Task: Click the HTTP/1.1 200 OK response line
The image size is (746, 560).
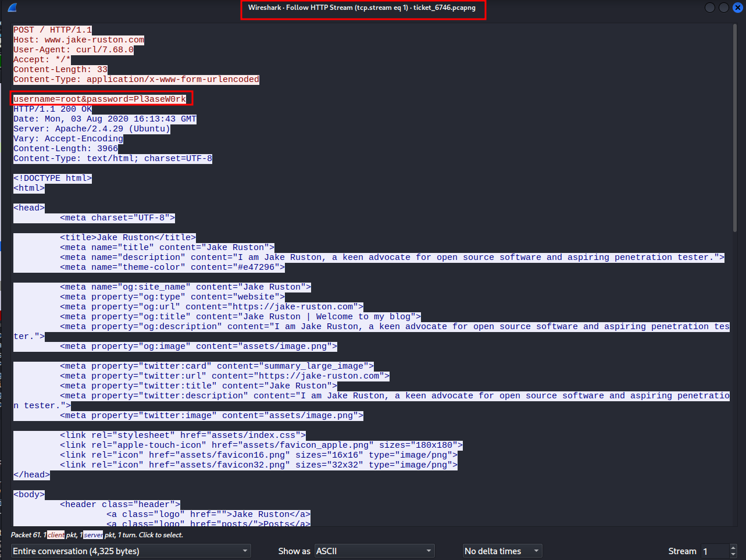Action: (x=52, y=109)
